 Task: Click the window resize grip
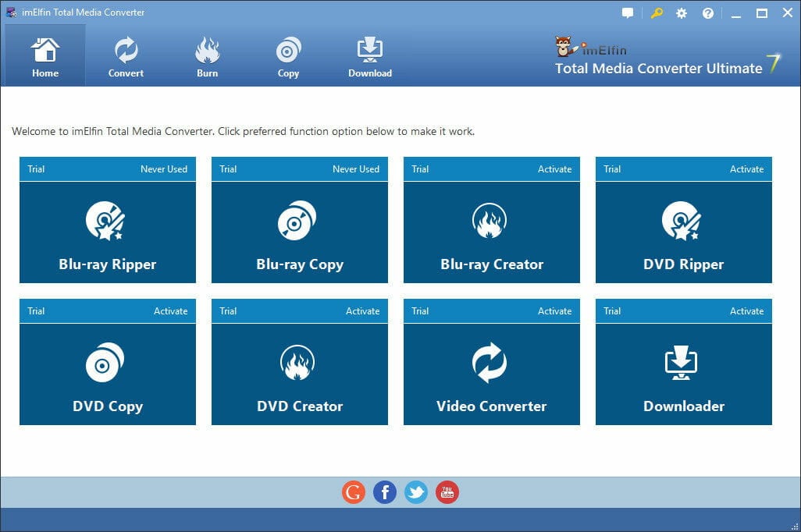click(x=795, y=527)
